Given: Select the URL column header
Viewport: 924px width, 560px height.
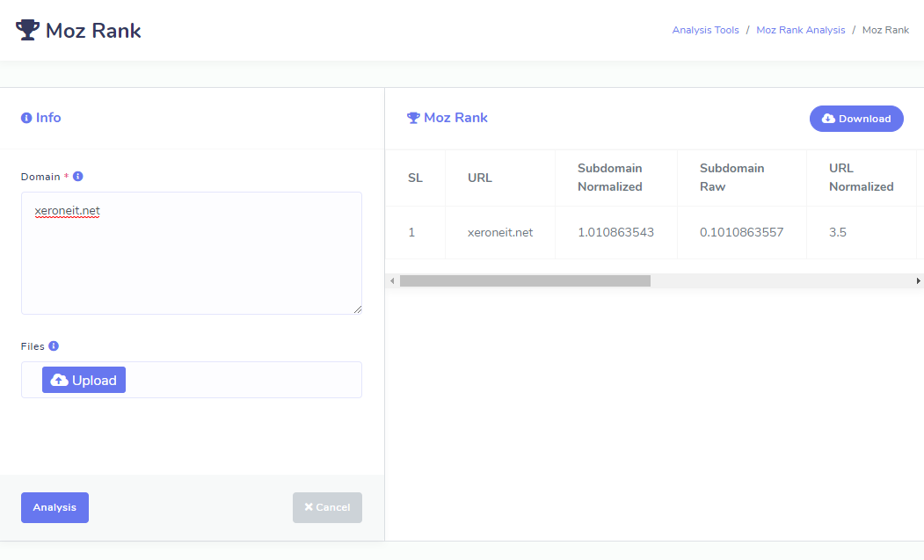Looking at the screenshot, I should pos(480,178).
